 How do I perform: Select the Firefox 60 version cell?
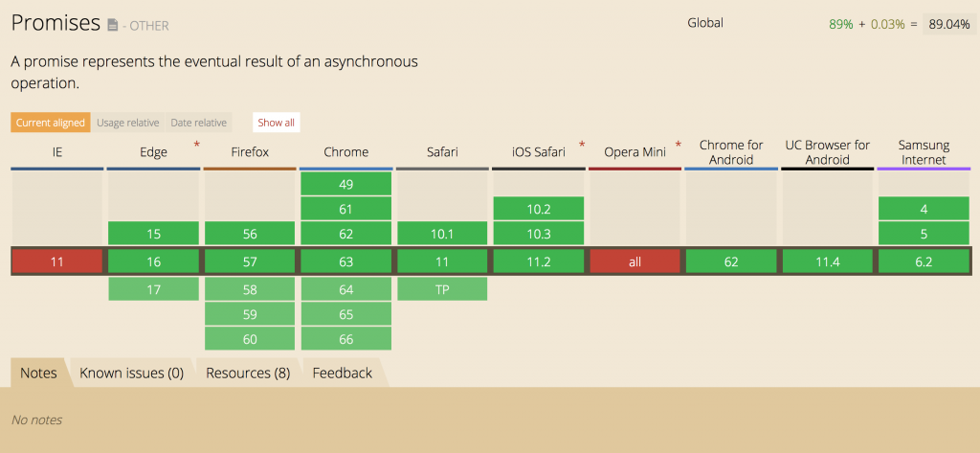point(250,339)
